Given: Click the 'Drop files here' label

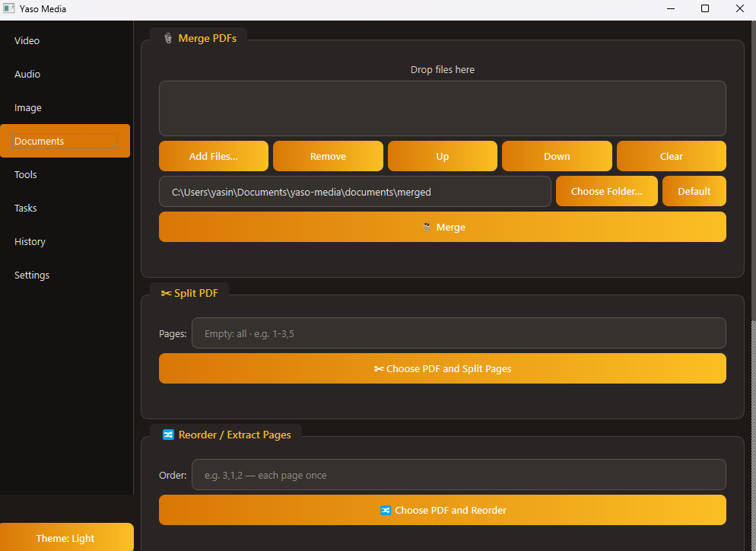Looking at the screenshot, I should [443, 69].
